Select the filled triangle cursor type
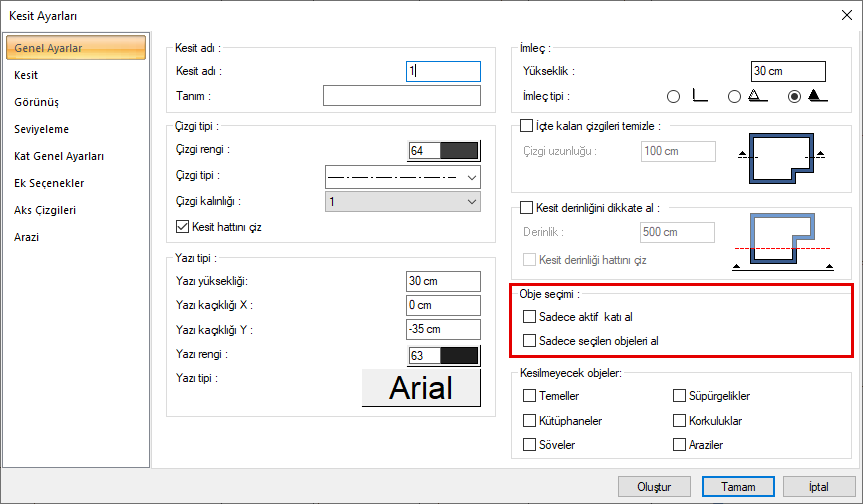Viewport: 863px width, 504px height. [x=795, y=97]
